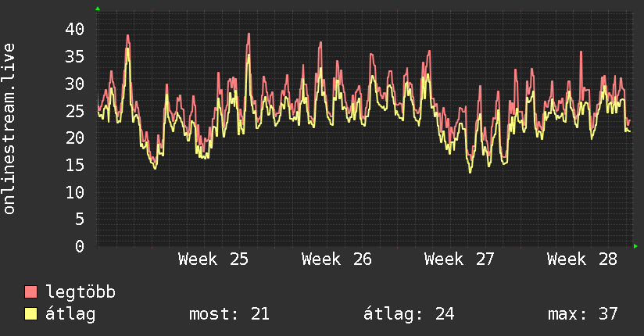Click the Week 27 axis label
Image resolution: width=644 pixels, height=336 pixels.
click(x=460, y=259)
